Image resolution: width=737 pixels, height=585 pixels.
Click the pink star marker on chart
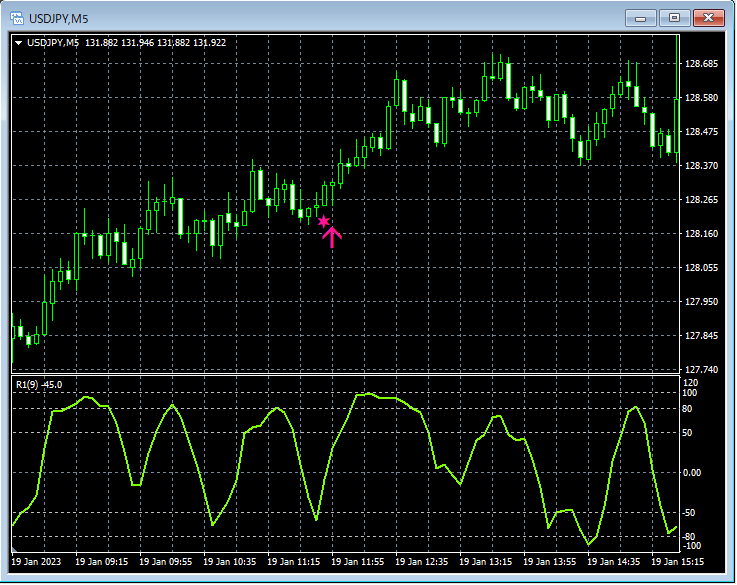tap(323, 221)
